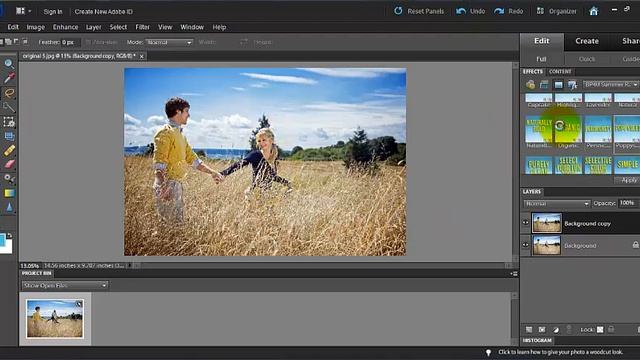Open the Image menu

pos(36,27)
